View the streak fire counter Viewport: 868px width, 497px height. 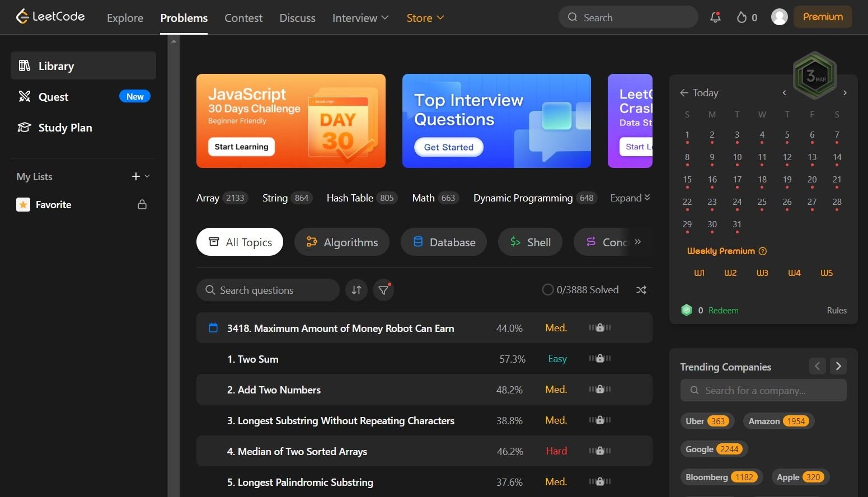tap(747, 17)
